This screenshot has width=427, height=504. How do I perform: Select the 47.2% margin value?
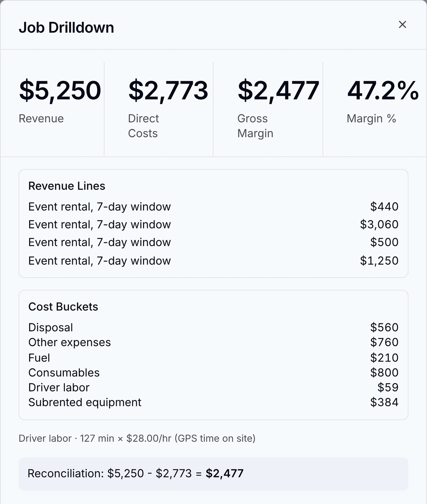click(383, 90)
